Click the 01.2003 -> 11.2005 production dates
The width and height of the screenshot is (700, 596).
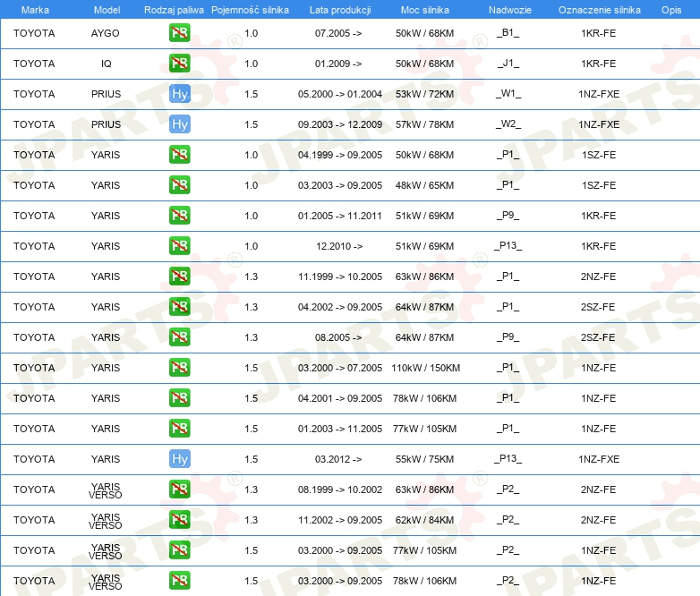point(340,429)
